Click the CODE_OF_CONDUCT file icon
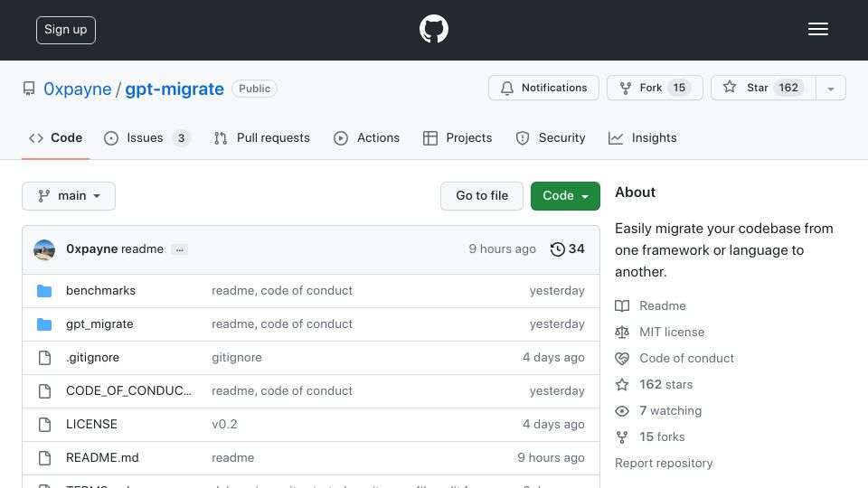This screenshot has width=868, height=488. coord(45,391)
